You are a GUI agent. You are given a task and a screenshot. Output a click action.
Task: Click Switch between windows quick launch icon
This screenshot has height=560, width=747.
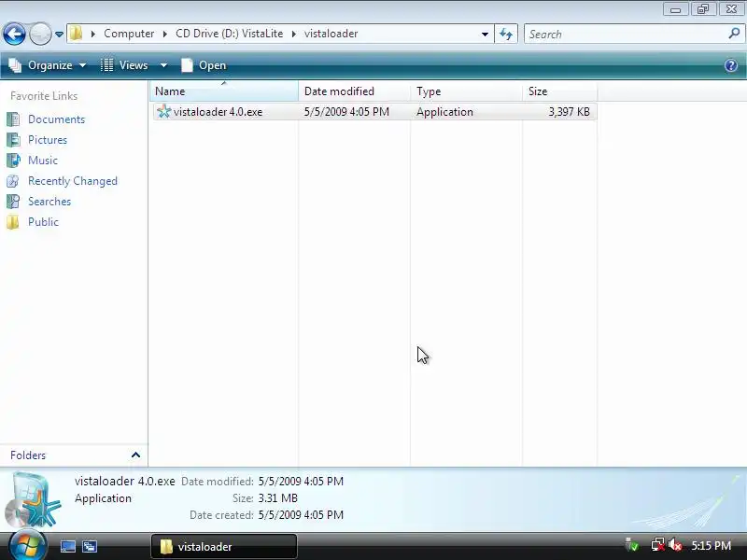point(90,546)
